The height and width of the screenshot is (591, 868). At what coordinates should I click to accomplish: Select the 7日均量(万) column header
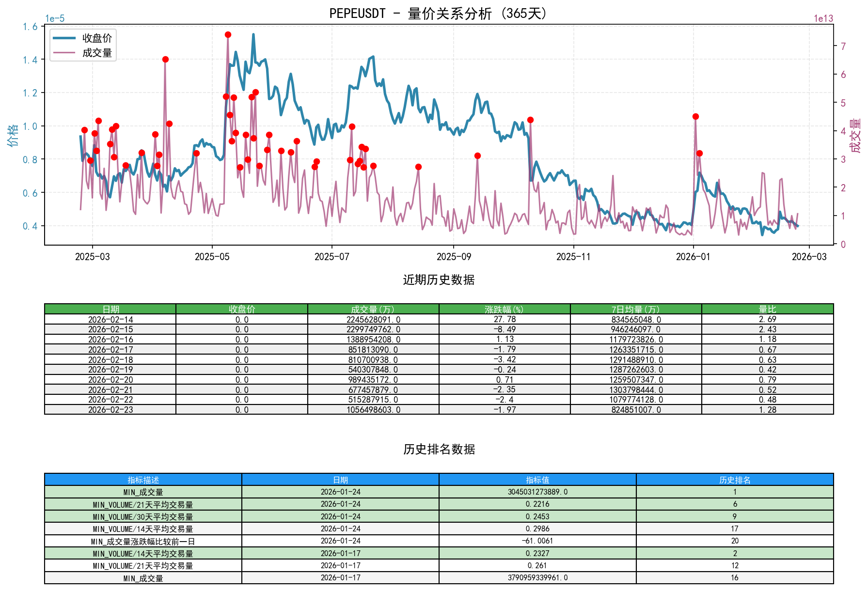(635, 308)
